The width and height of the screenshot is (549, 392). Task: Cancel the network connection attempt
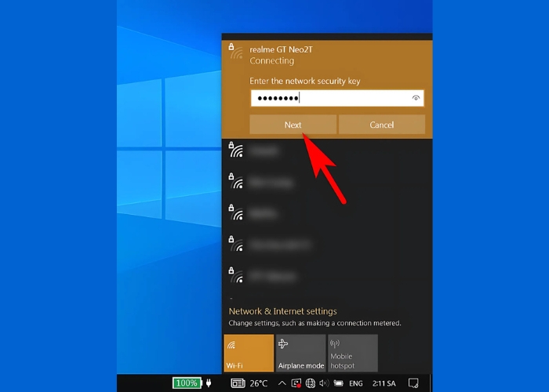pyautogui.click(x=382, y=125)
